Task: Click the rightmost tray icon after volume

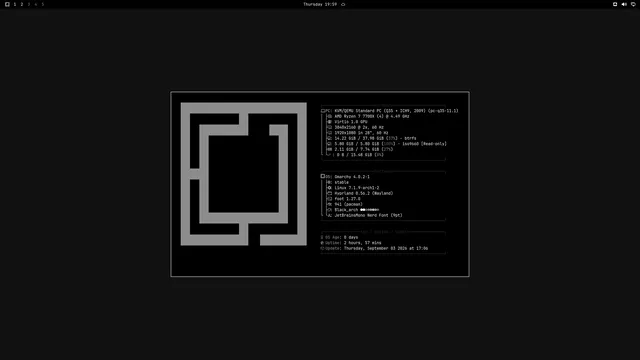Action: coord(633,4)
